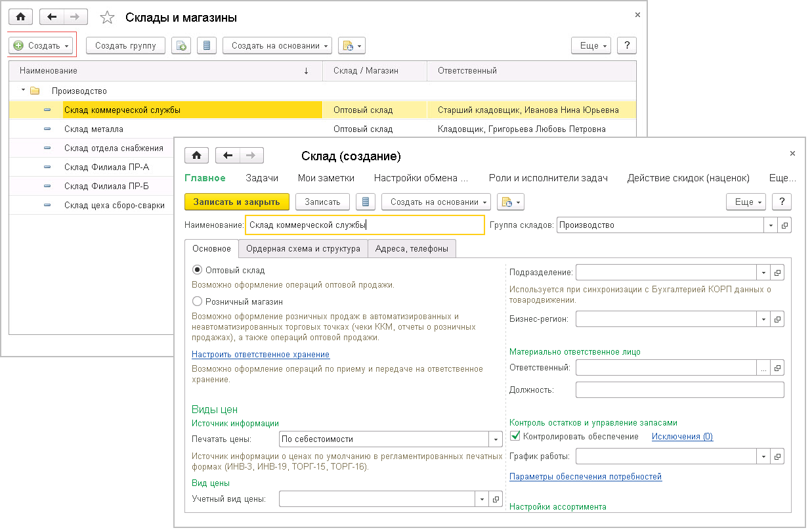812x530 pixels.
Task: Click the list icon next to the Записать button
Action: point(366,202)
